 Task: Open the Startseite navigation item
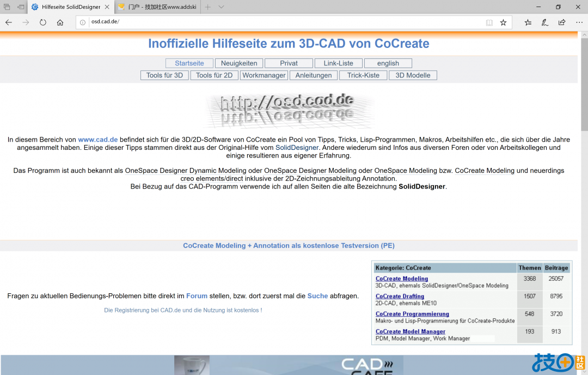[189, 63]
